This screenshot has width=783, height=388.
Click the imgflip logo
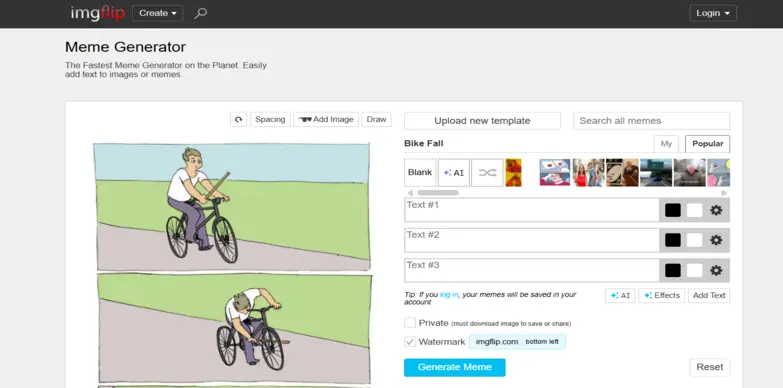tap(97, 13)
